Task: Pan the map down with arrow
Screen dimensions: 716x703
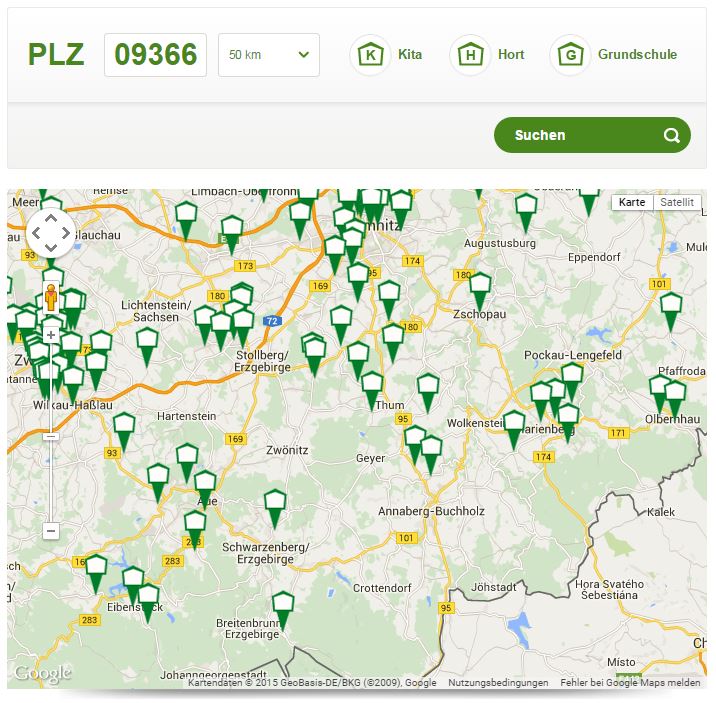Action: [51, 248]
